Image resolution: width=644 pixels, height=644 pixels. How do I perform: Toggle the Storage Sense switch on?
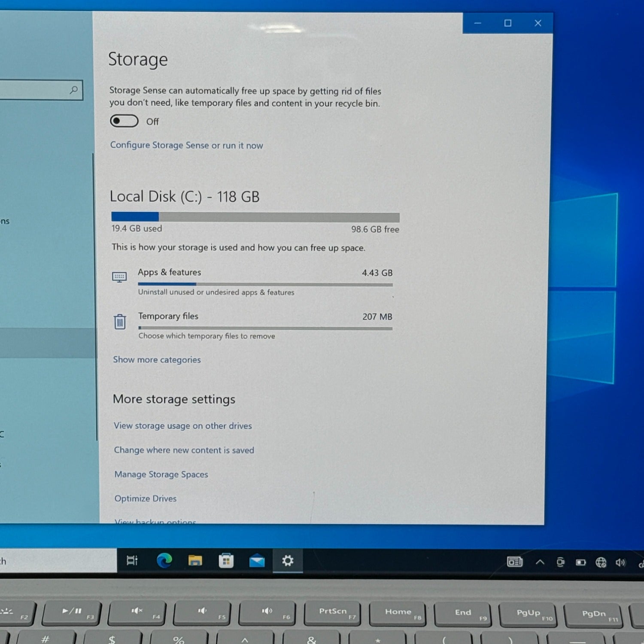click(x=124, y=121)
